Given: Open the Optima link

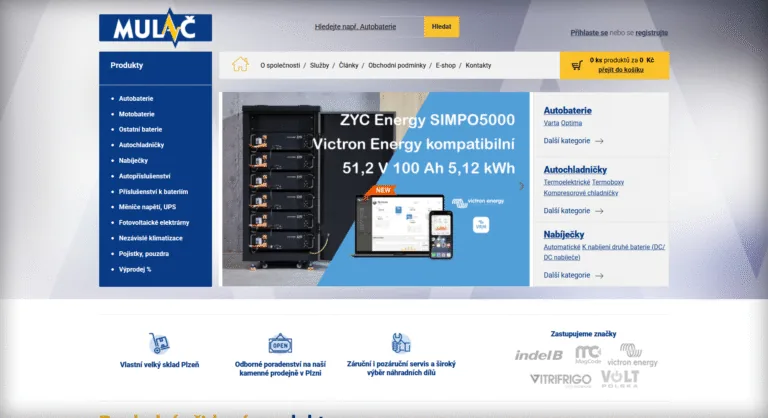Looking at the screenshot, I should coord(571,123).
